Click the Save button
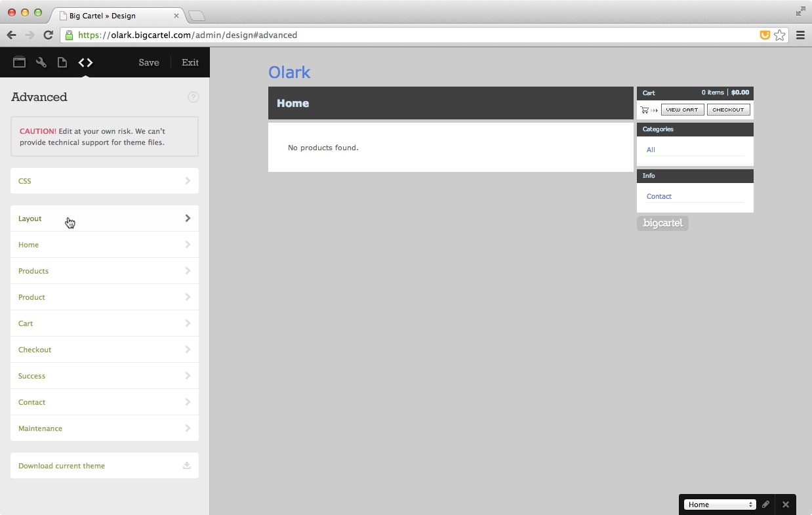The image size is (812, 515). [x=149, y=62]
